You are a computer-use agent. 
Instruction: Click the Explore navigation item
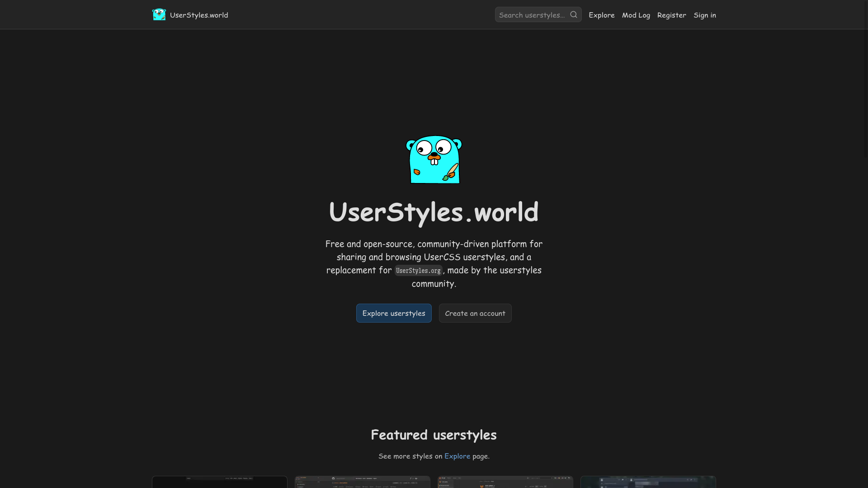(602, 15)
